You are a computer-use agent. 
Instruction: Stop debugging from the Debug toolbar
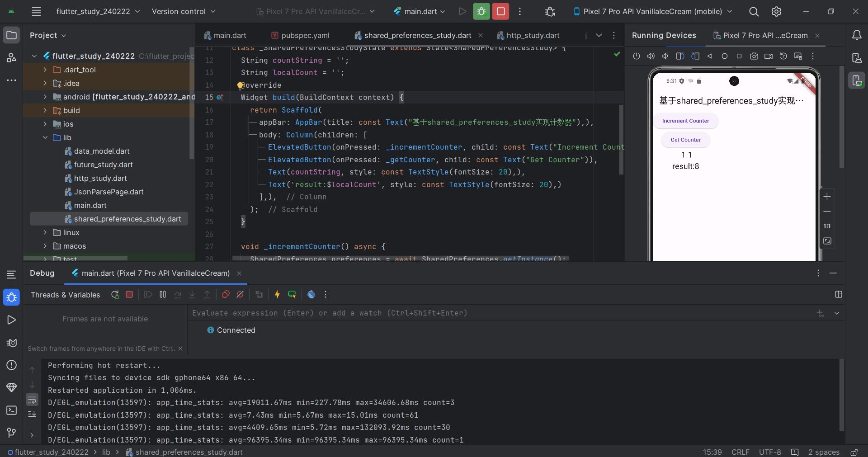pyautogui.click(x=129, y=294)
